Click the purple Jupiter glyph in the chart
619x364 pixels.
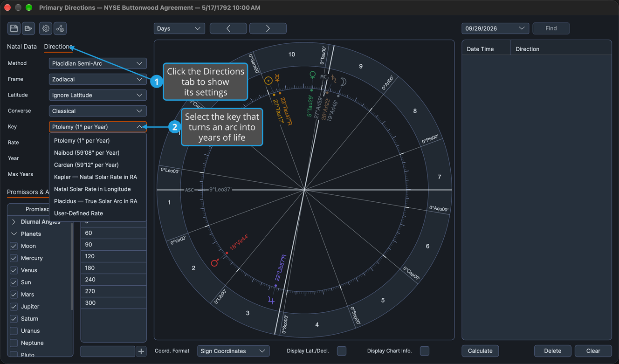(x=271, y=301)
